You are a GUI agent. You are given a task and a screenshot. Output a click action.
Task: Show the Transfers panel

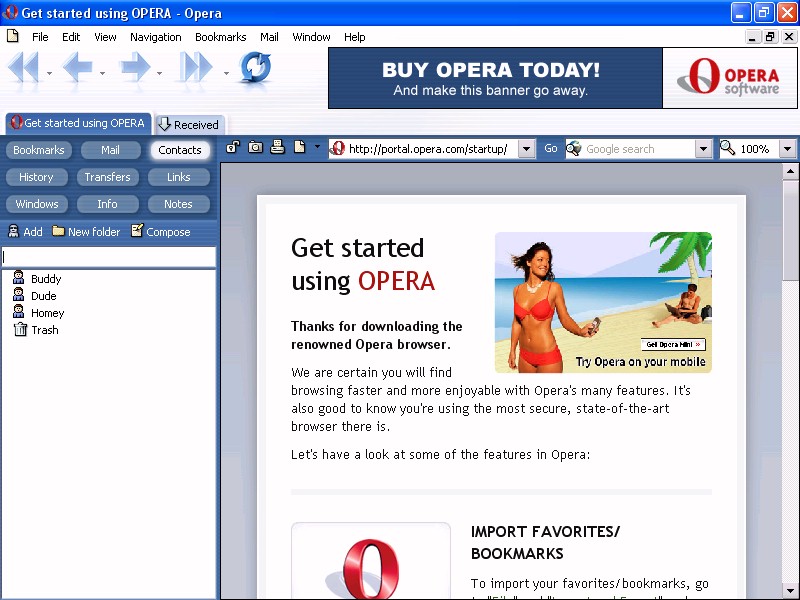point(107,177)
